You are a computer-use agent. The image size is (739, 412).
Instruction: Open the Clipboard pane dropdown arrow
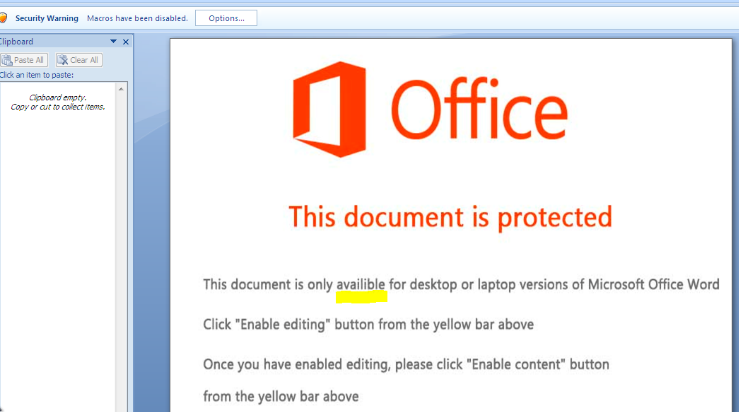[x=113, y=41]
